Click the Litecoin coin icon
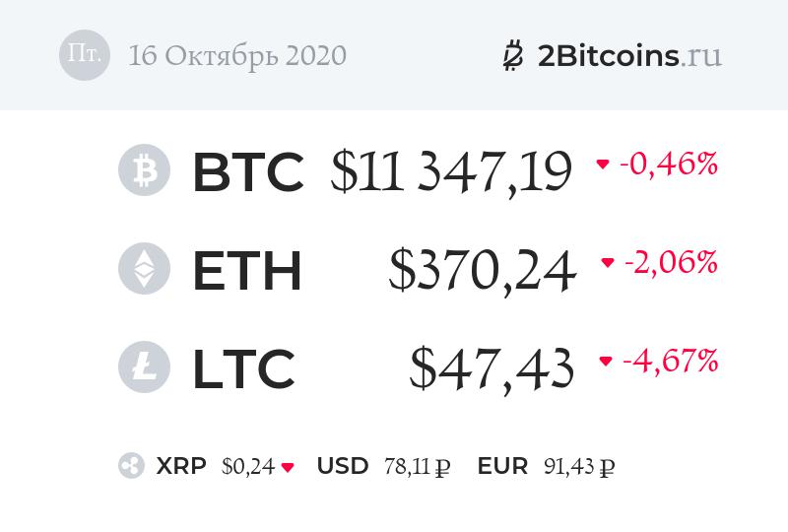Viewport: 788px width, 532px height. [x=144, y=366]
